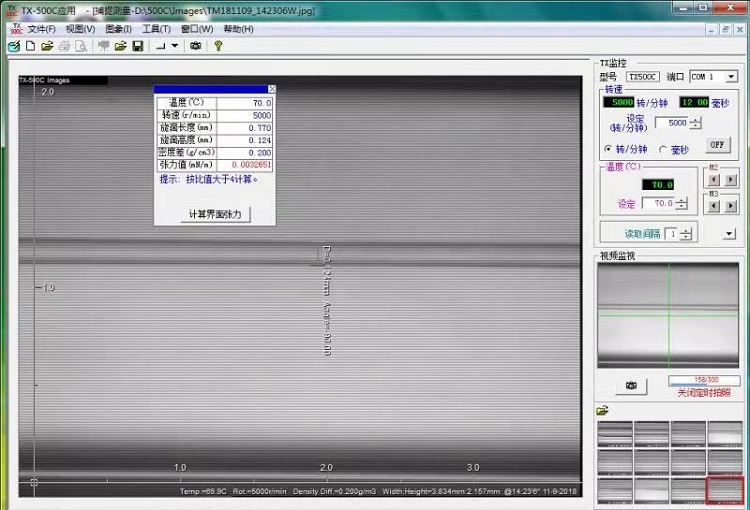Image resolution: width=750 pixels, height=510 pixels.
Task: Select the red-highlighted thumbnail in the gallery
Action: point(725,490)
